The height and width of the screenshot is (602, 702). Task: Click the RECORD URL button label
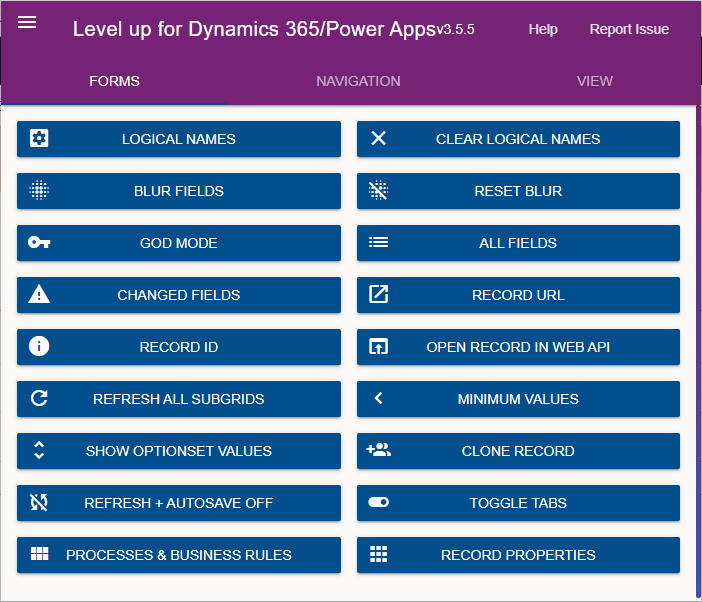point(518,295)
